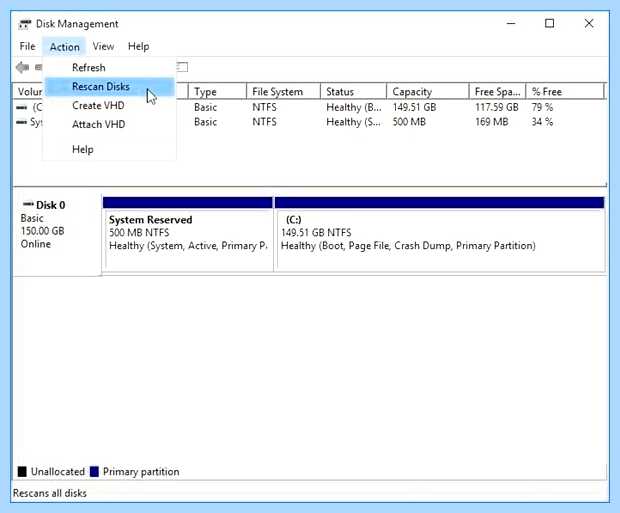Maximize the Disk Management window

550,24
